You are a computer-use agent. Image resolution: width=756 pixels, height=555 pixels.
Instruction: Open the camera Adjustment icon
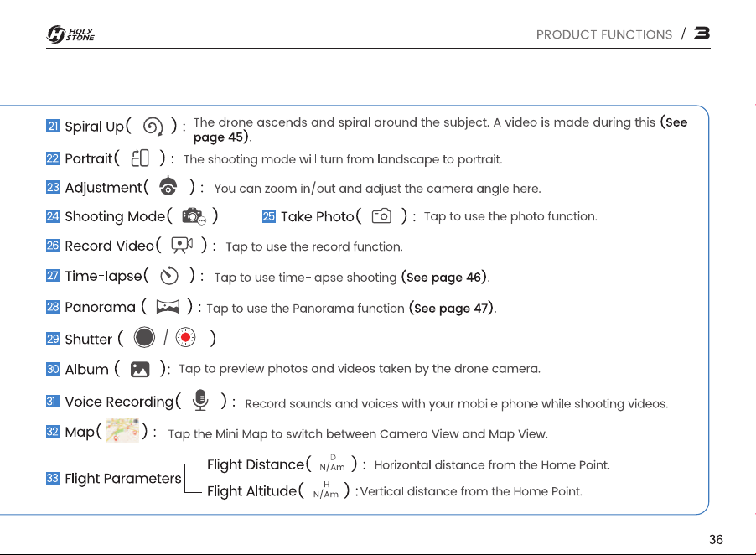pyautogui.click(x=168, y=186)
